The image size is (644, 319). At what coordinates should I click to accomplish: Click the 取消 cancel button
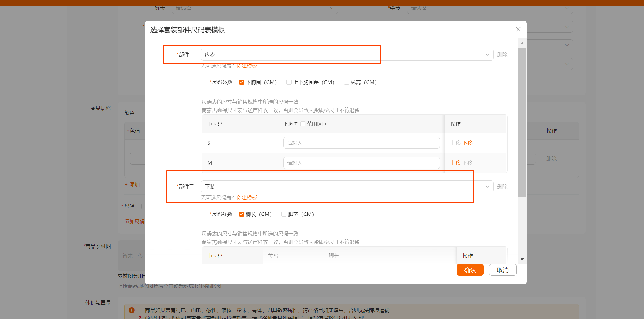[x=502, y=270]
